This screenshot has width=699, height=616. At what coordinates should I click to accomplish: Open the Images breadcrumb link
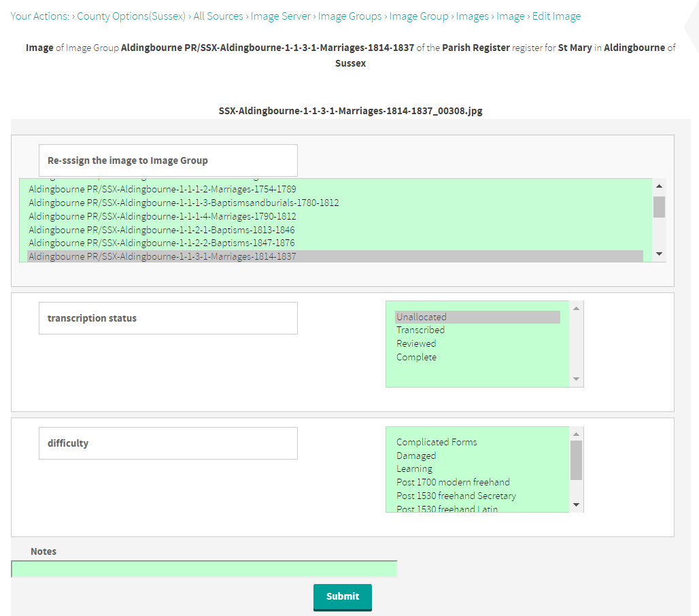473,16
